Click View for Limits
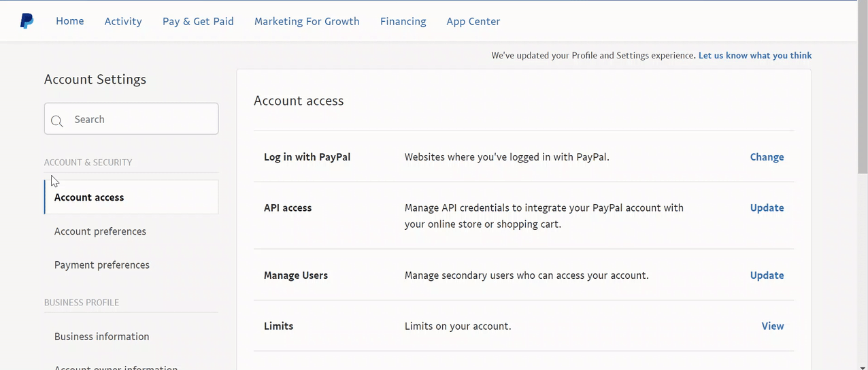This screenshot has width=868, height=370. click(x=773, y=326)
